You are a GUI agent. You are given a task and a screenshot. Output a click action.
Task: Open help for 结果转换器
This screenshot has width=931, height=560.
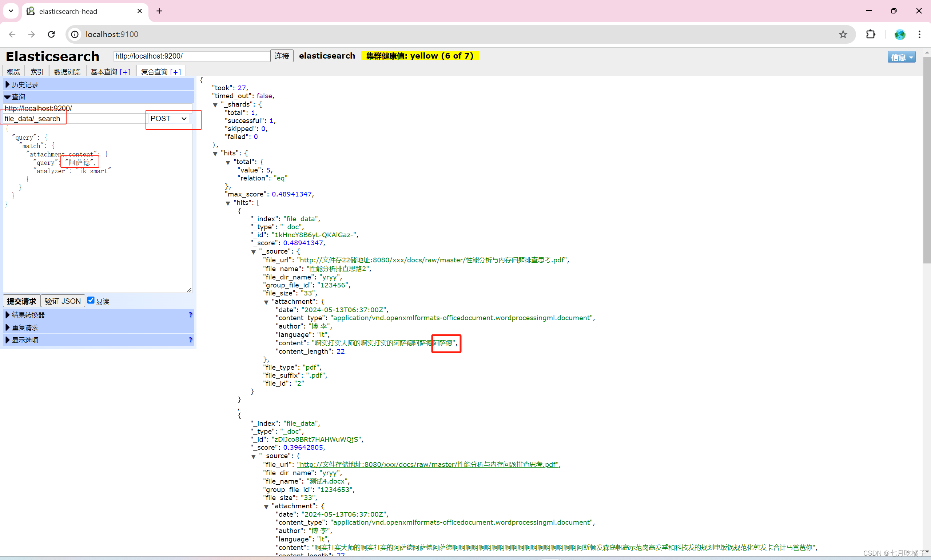[x=190, y=314]
